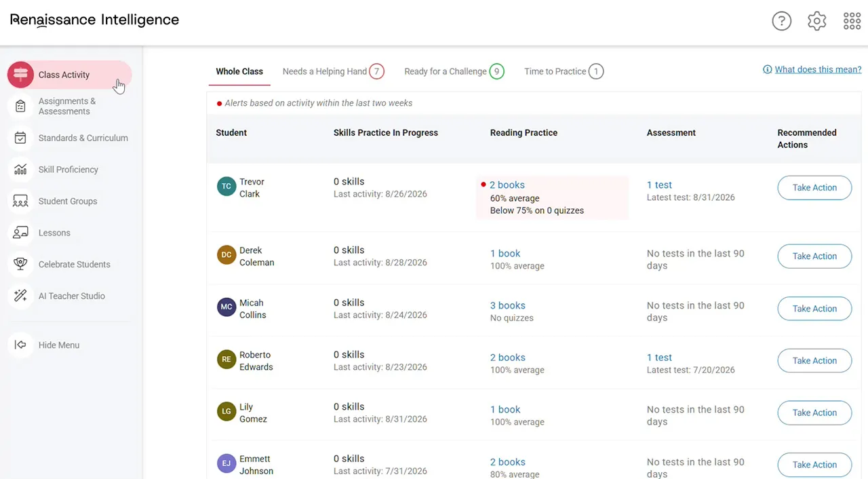Click Roberto Edwards's RE avatar
The height and width of the screenshot is (479, 868).
point(226,360)
